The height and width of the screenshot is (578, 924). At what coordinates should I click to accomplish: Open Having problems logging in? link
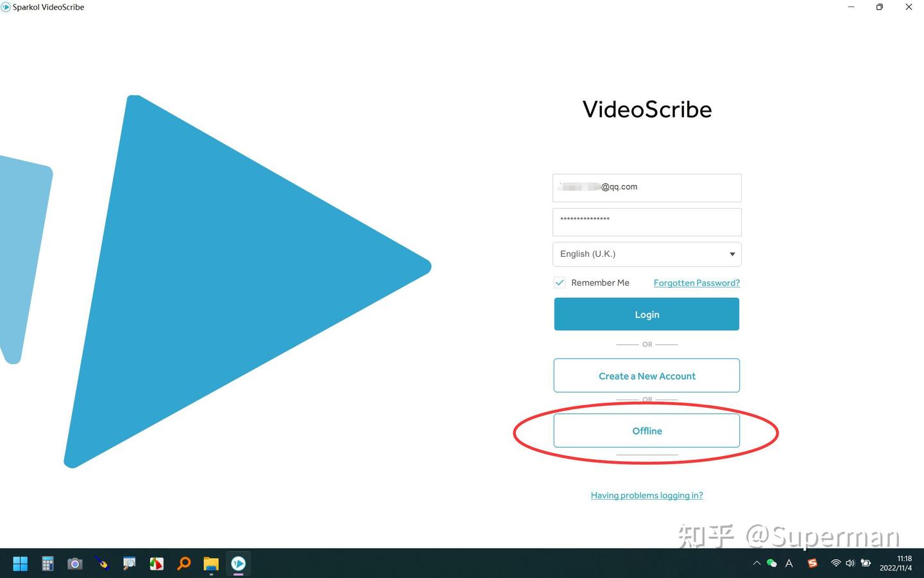(647, 495)
